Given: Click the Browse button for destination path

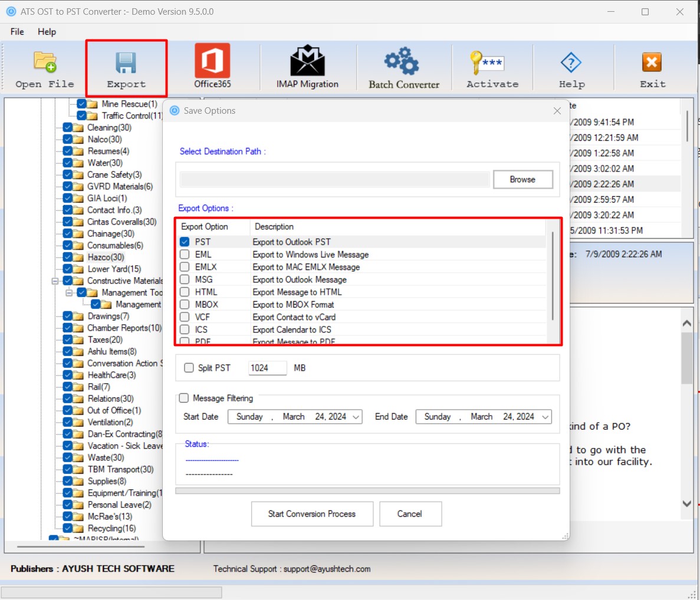Looking at the screenshot, I should 522,179.
